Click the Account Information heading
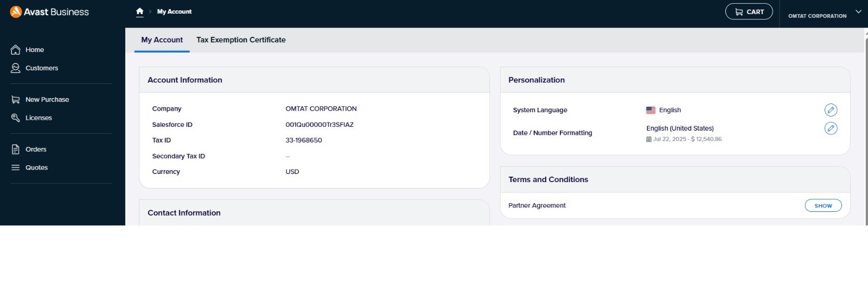Image resolution: width=868 pixels, height=304 pixels. (185, 80)
